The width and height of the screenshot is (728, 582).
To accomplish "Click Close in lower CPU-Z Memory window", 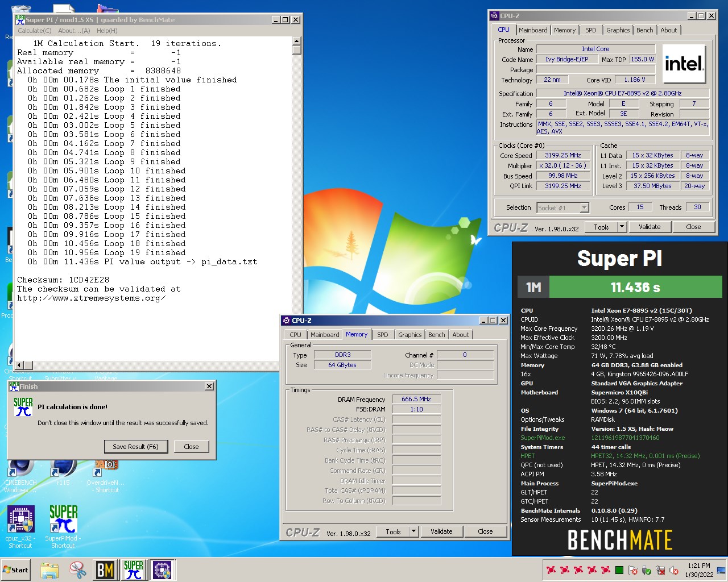I will pos(485,532).
